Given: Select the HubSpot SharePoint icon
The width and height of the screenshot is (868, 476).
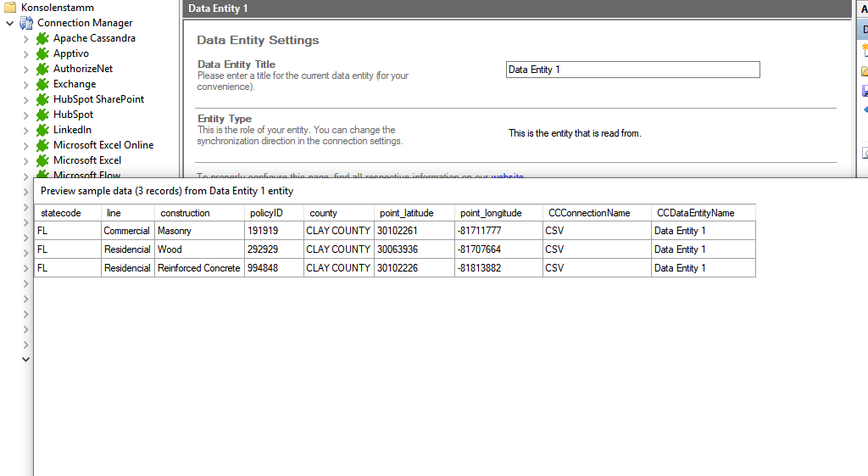Looking at the screenshot, I should coord(42,99).
